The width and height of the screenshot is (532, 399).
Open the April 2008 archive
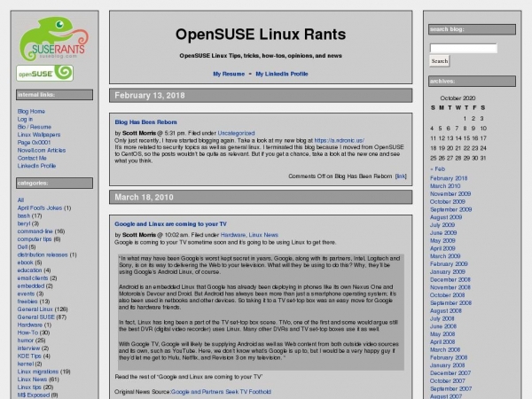pyautogui.click(x=442, y=342)
